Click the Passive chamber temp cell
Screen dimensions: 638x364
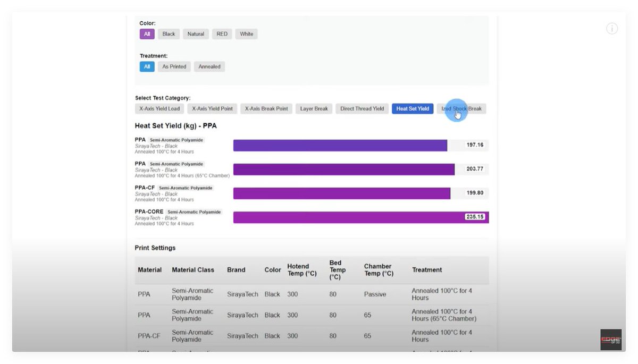coord(375,294)
